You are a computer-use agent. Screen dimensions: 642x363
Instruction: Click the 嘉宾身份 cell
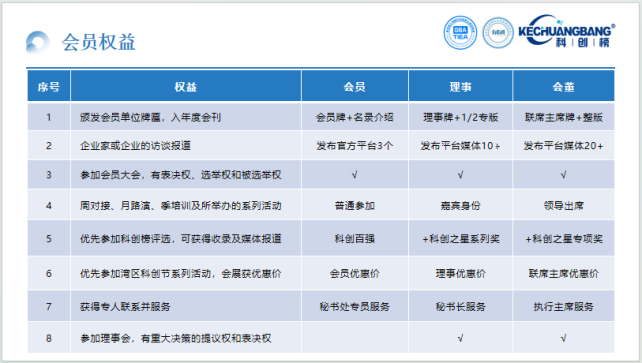[x=460, y=205]
